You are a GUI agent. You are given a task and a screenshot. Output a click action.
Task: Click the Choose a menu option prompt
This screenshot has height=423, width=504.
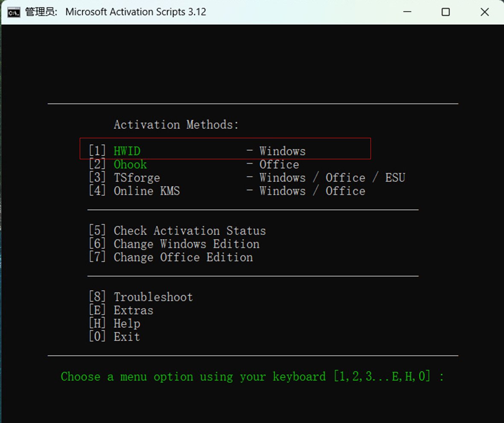(x=252, y=376)
